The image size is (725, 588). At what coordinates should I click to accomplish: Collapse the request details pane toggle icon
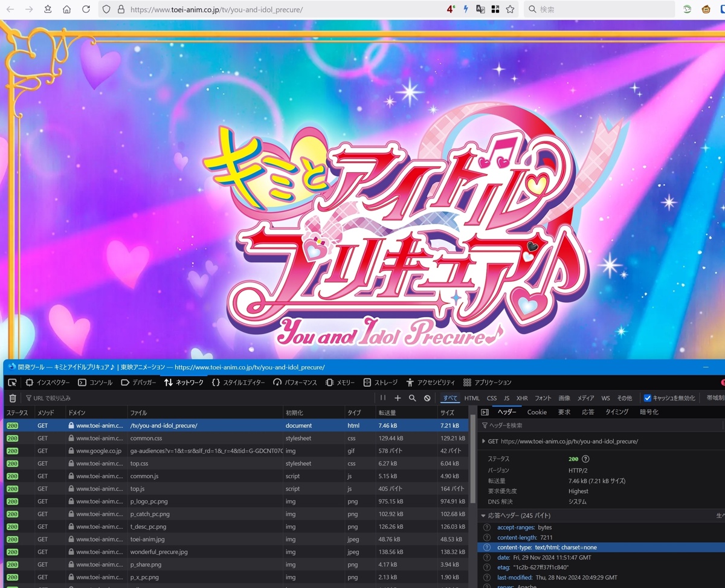pos(485,412)
